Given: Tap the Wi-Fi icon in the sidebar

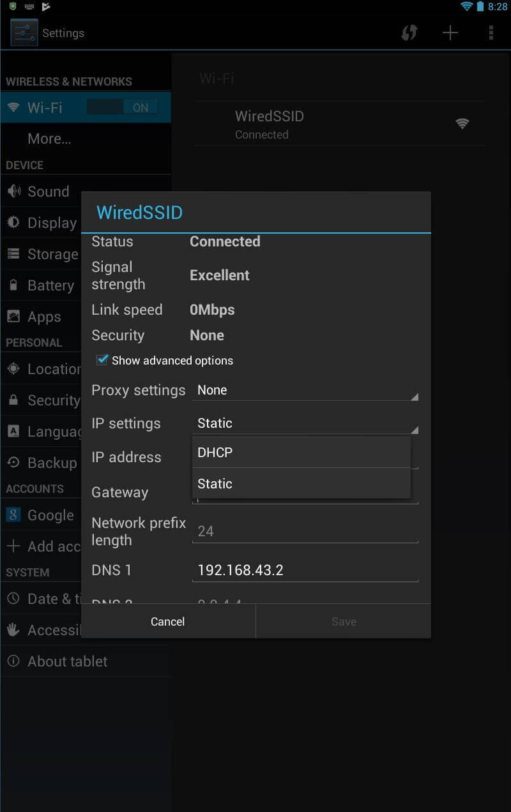Looking at the screenshot, I should pyautogui.click(x=13, y=107).
